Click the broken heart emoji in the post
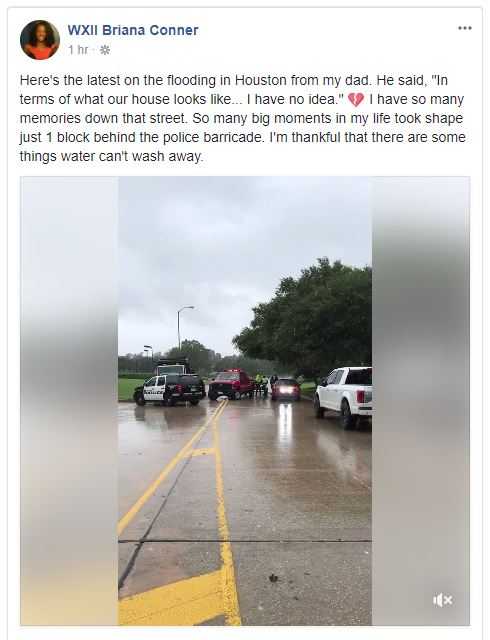Screen dimensions: 490x640 tap(356, 100)
